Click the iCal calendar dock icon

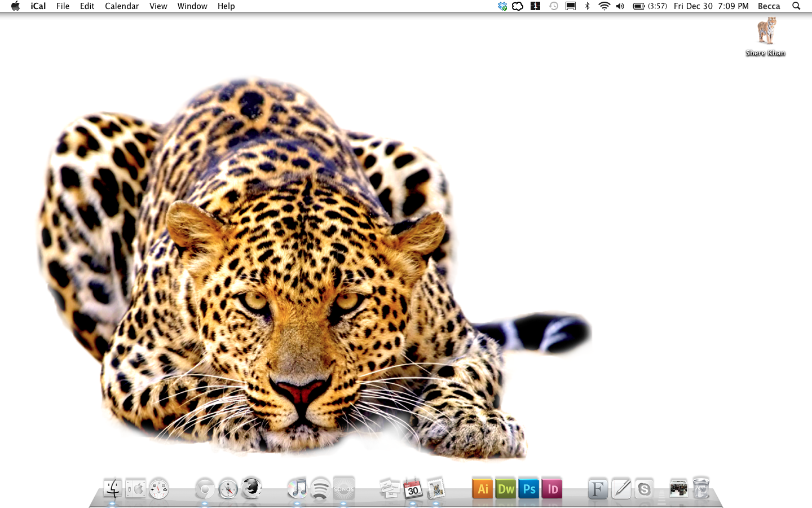(x=413, y=489)
